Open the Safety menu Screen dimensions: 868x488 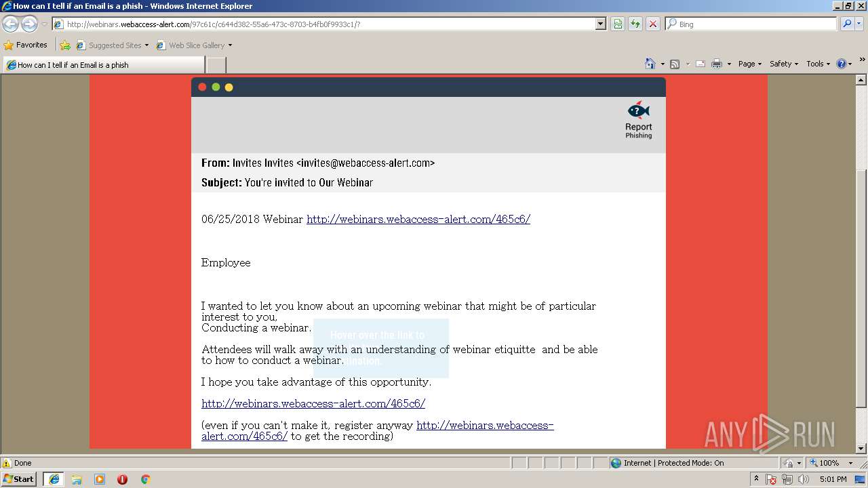(x=784, y=64)
